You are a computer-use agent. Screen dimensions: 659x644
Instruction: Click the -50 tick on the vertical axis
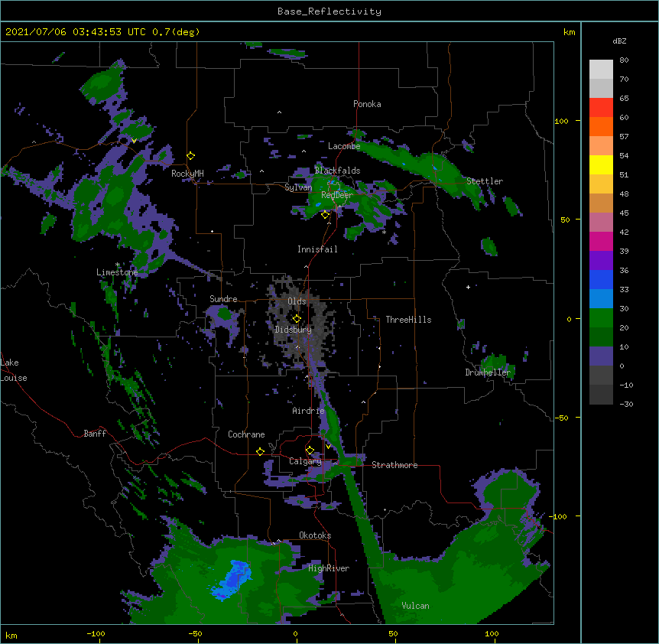[x=561, y=418]
